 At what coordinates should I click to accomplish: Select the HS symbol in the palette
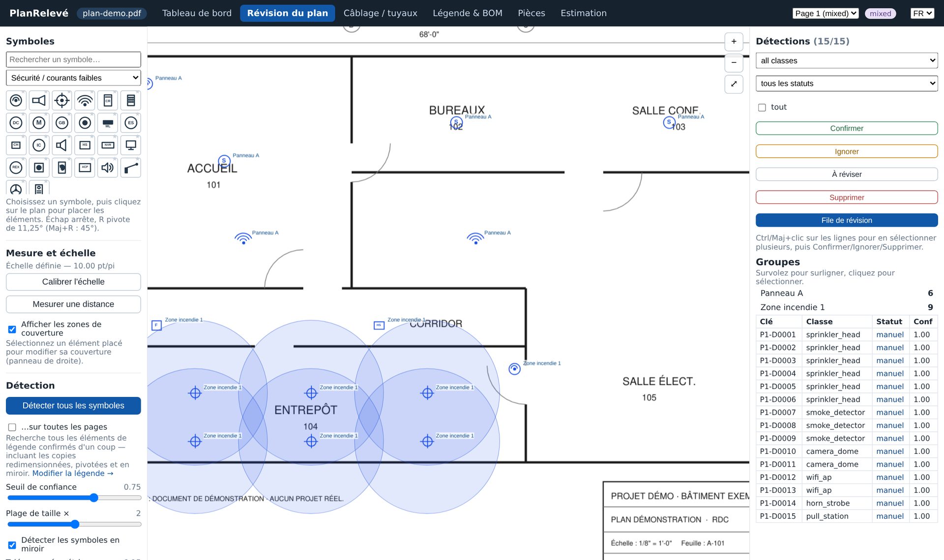[85, 145]
